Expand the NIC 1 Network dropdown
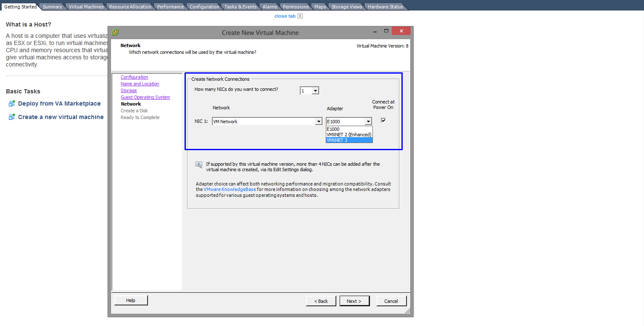The height and width of the screenshot is (326, 644). (x=319, y=122)
